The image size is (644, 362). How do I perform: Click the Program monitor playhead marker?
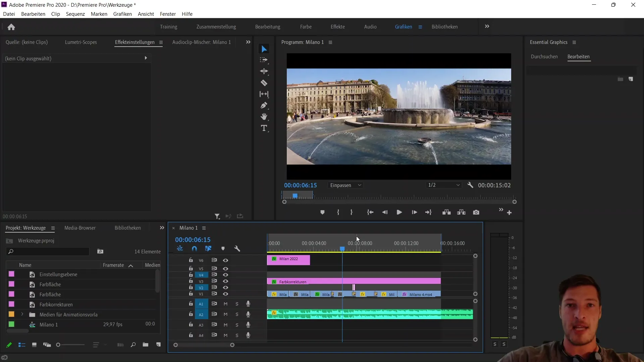coord(295,195)
